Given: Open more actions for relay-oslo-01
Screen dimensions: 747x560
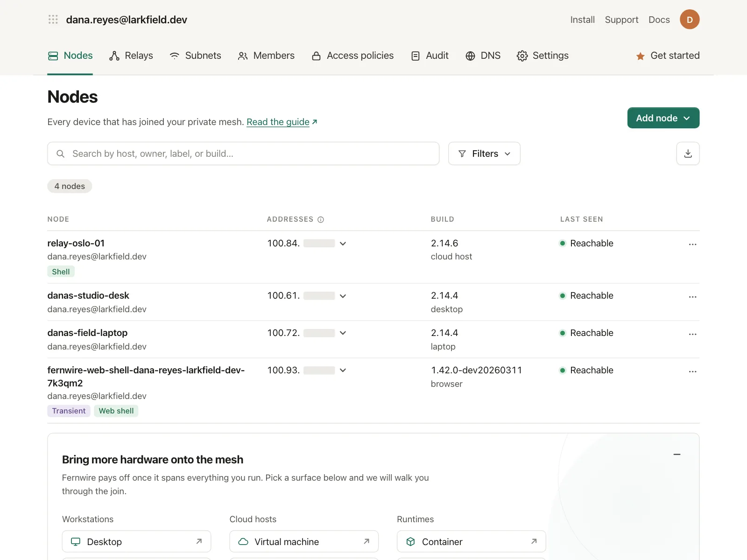Looking at the screenshot, I should point(692,244).
